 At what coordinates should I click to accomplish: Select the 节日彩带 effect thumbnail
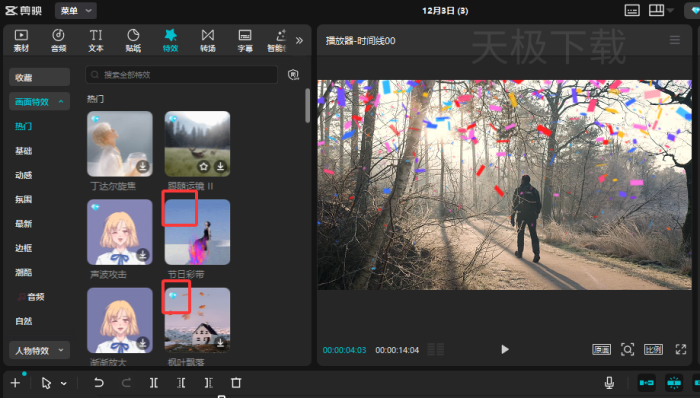[197, 232]
